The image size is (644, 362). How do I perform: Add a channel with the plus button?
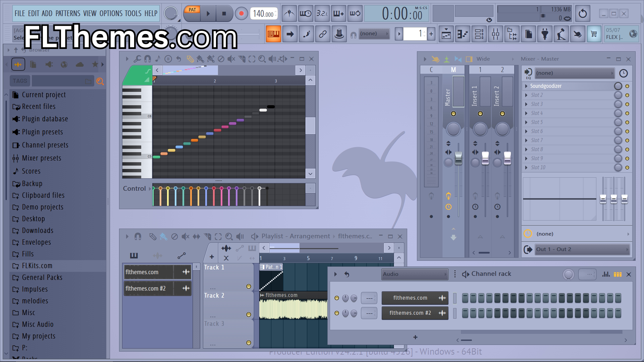(x=415, y=337)
